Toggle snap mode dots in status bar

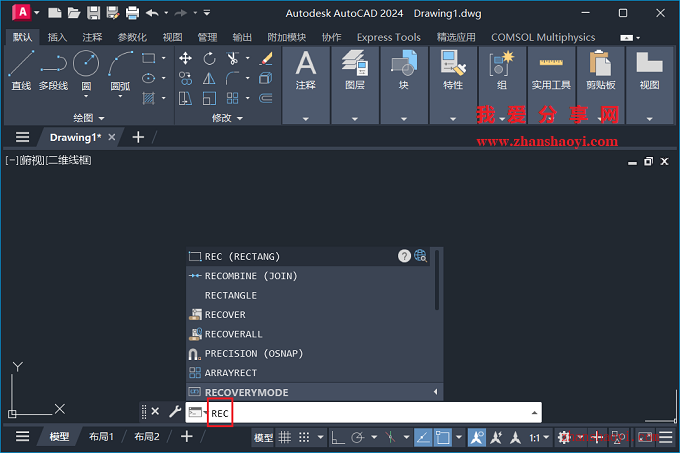pyautogui.click(x=304, y=437)
